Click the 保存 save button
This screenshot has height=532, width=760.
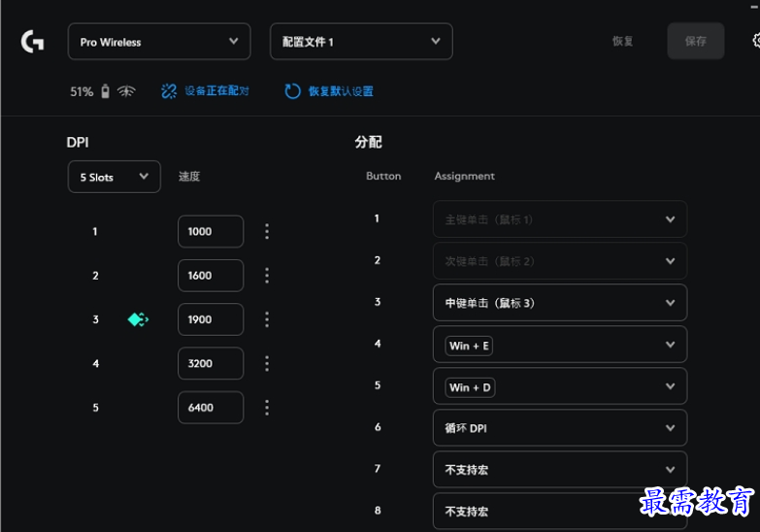tap(696, 41)
